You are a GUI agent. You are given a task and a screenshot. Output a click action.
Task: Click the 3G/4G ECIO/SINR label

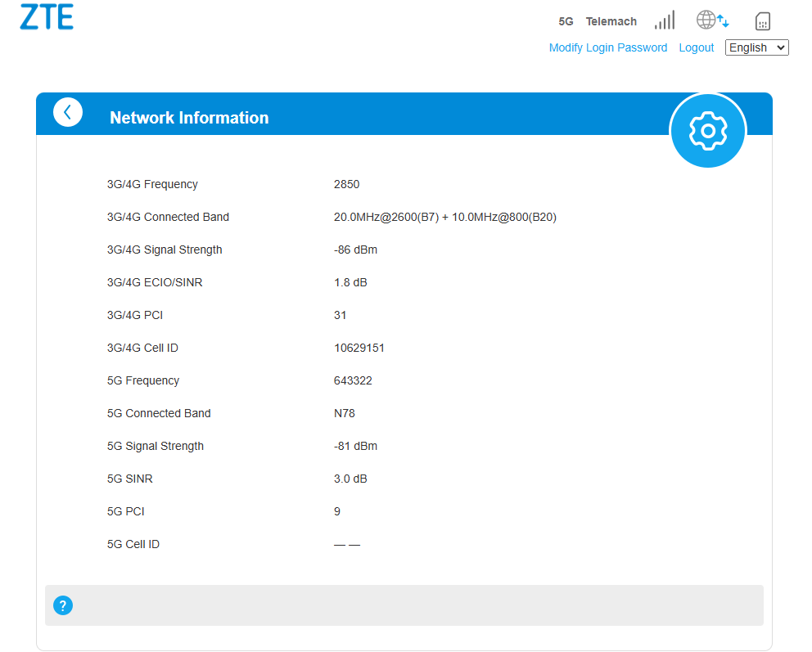[155, 282]
